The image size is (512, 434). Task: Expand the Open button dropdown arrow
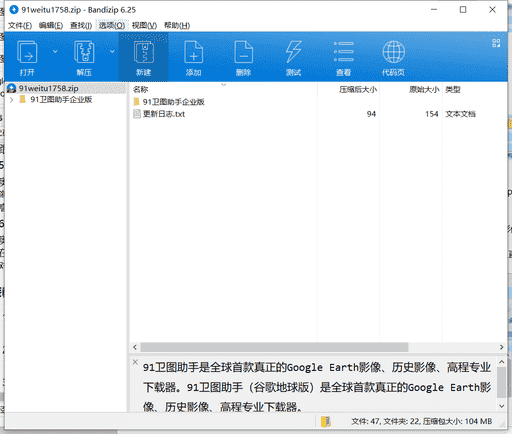pyautogui.click(x=55, y=51)
